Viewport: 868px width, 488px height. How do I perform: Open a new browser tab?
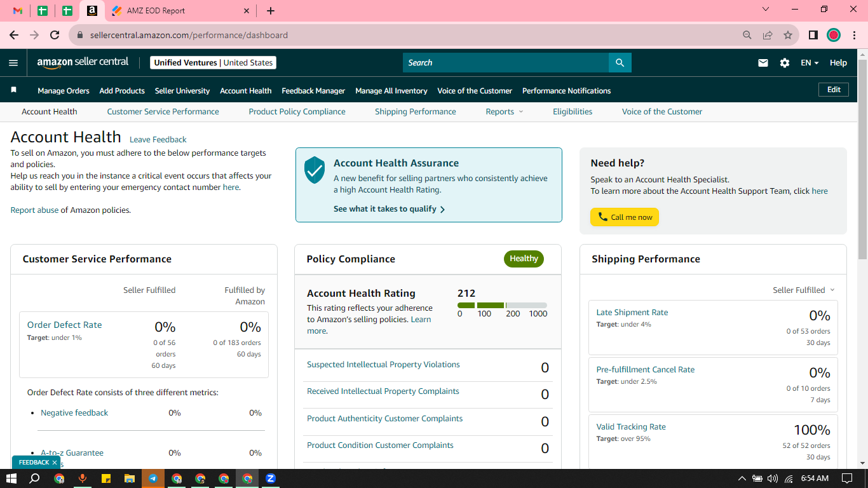tap(271, 11)
